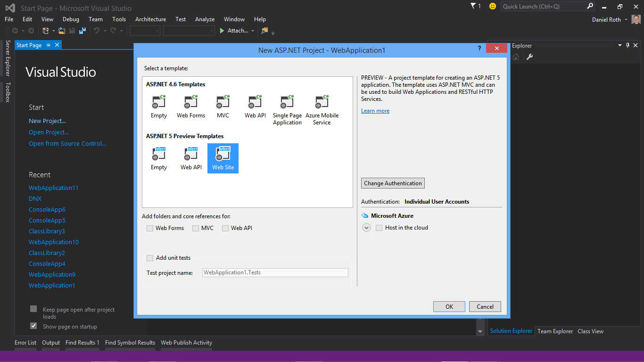The image size is (644, 362).
Task: Click the Redo toolbar icon
Action: point(113,31)
